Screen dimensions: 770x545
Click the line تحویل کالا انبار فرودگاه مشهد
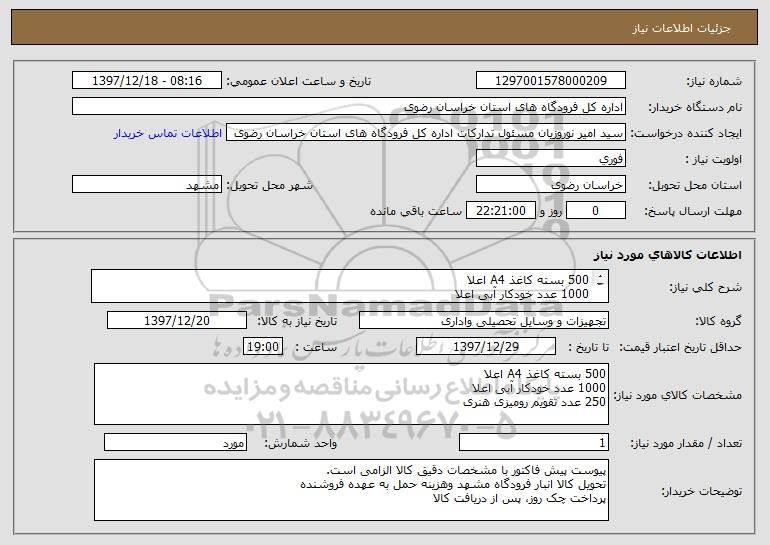coord(453,485)
